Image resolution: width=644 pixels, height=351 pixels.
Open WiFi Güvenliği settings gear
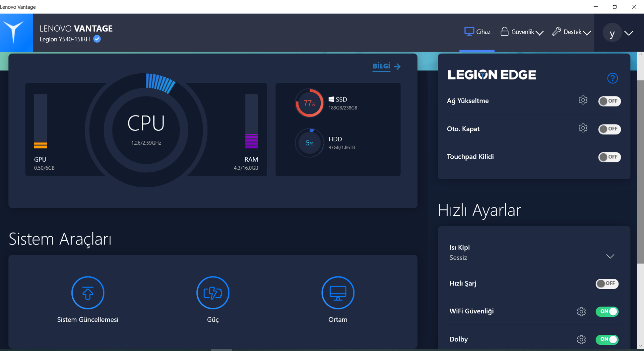point(581,312)
